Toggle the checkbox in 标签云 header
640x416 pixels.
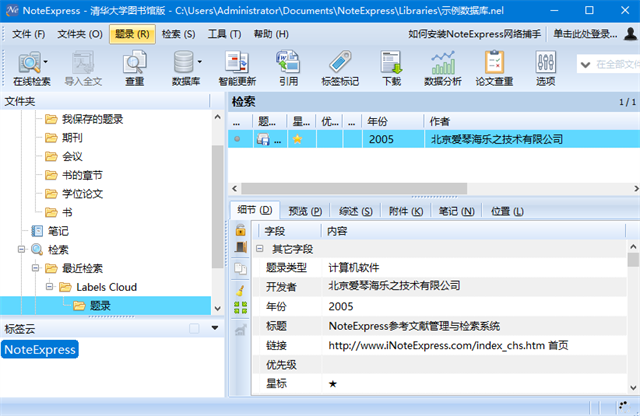point(194,328)
